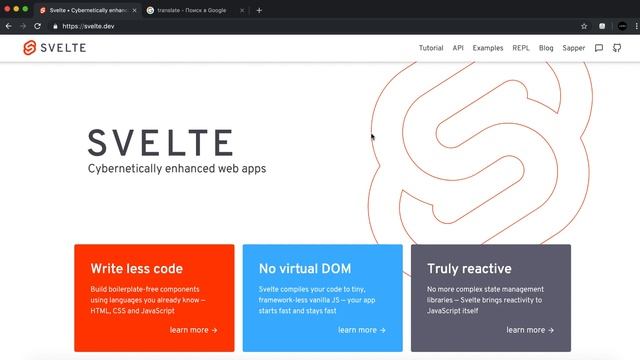Open Tutorial in the navigation
The height and width of the screenshot is (360, 640).
[431, 48]
